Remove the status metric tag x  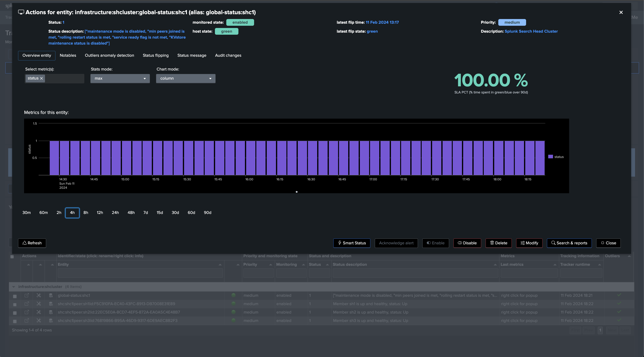coord(41,79)
